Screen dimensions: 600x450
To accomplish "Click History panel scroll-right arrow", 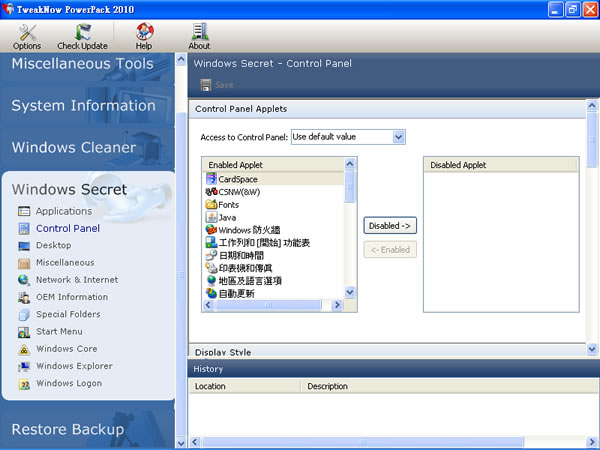I will 593,442.
